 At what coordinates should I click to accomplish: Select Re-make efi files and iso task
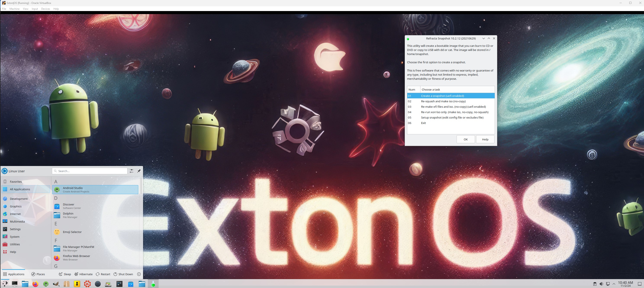(x=451, y=107)
